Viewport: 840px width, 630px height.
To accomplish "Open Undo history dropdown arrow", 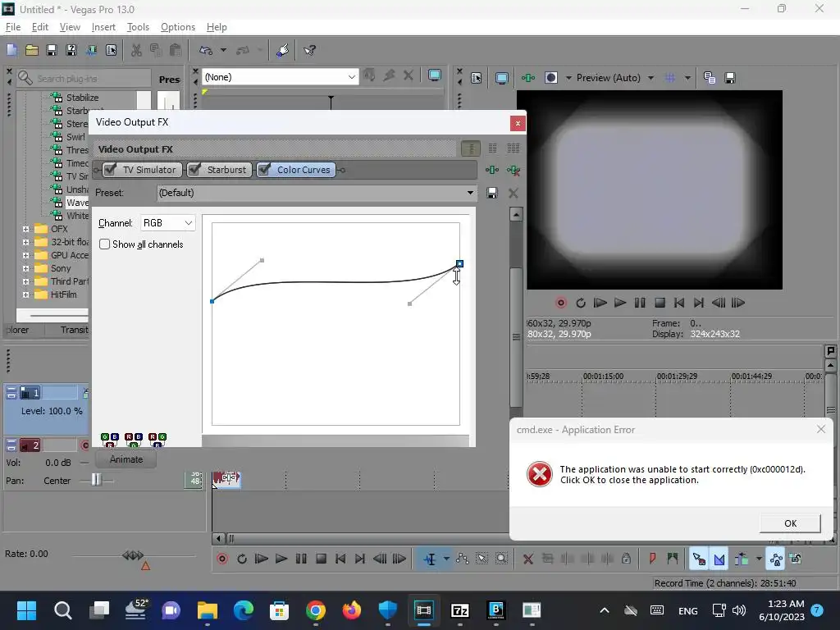I will coord(223,50).
